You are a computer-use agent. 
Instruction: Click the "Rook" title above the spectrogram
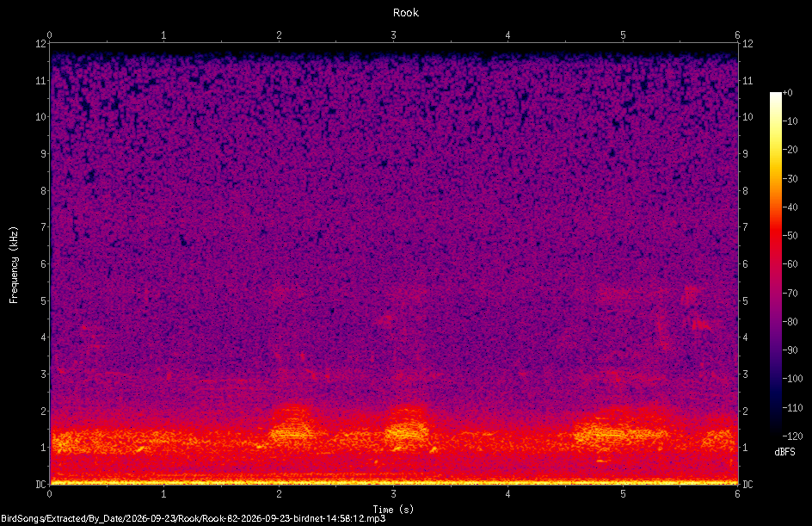405,13
